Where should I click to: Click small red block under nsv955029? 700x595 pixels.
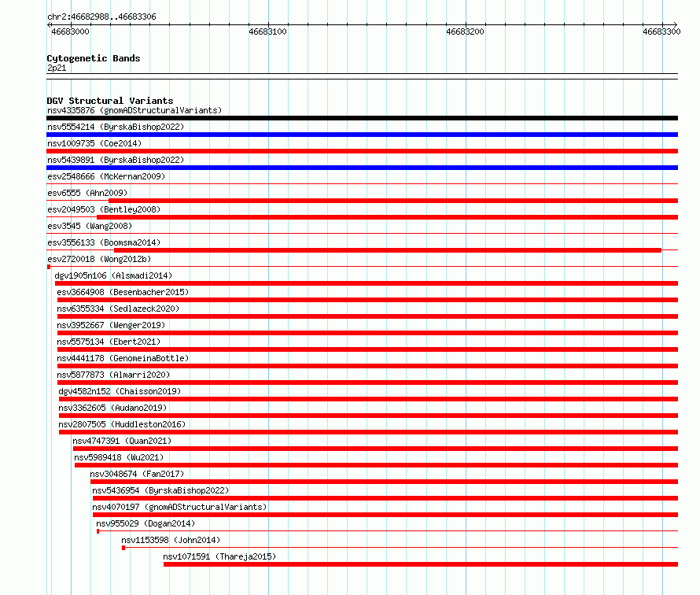(98, 531)
